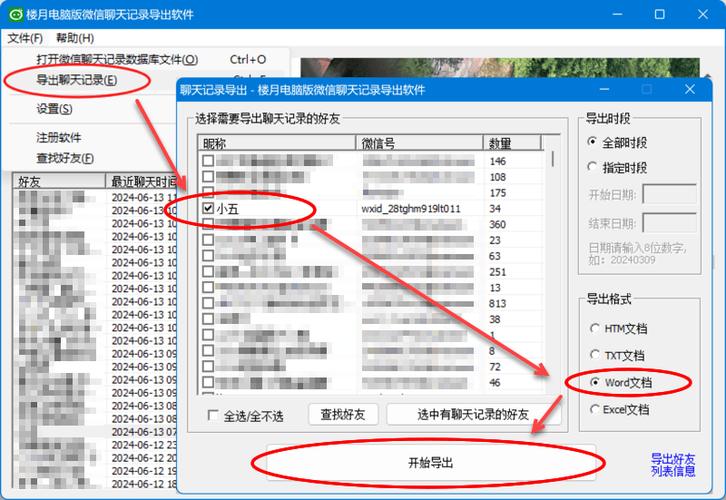Click the app icon in main title bar
726x500 pixels.
pyautogui.click(x=16, y=14)
